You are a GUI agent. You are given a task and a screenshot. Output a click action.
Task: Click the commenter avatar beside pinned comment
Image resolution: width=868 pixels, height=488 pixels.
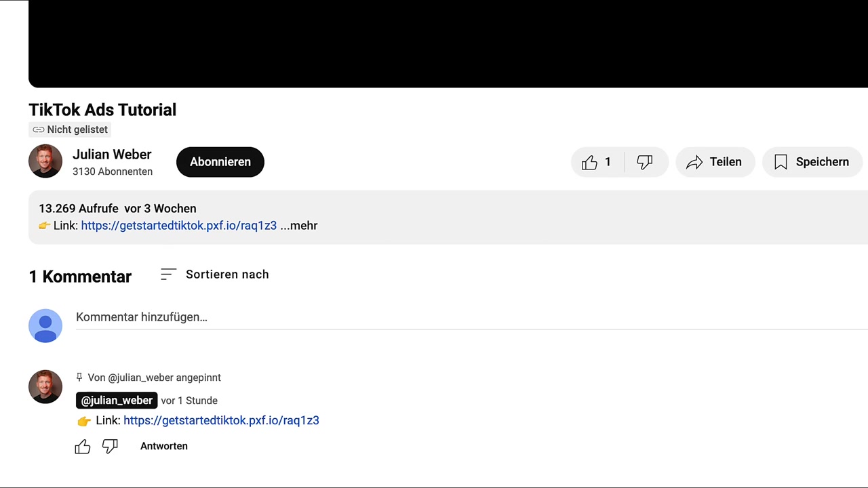pyautogui.click(x=45, y=387)
